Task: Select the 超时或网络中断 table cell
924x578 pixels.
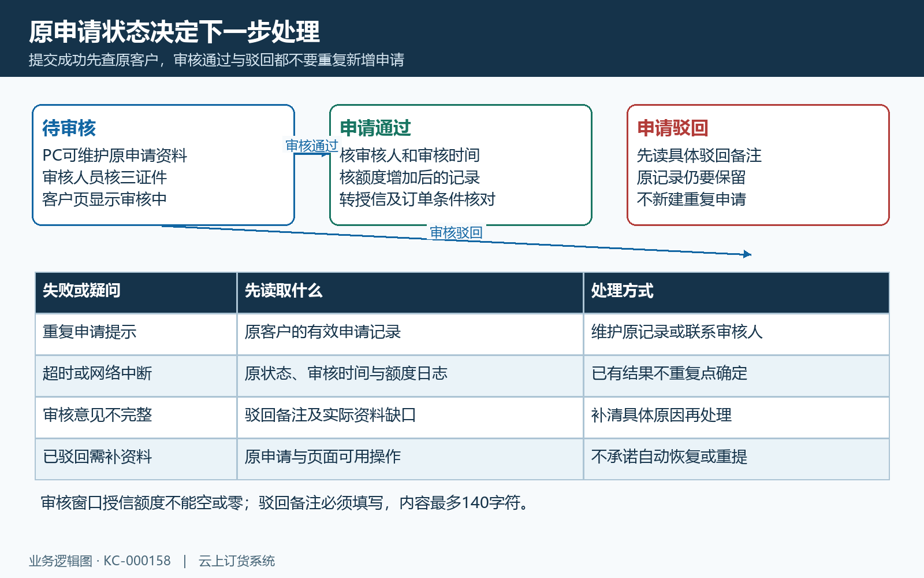Action: pyautogui.click(x=136, y=376)
